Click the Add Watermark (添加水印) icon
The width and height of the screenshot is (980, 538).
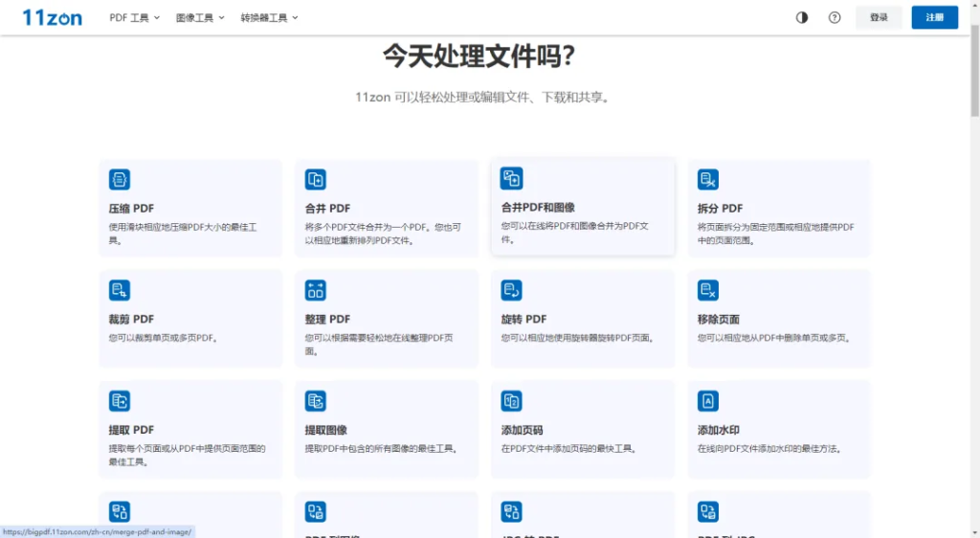[x=708, y=401]
